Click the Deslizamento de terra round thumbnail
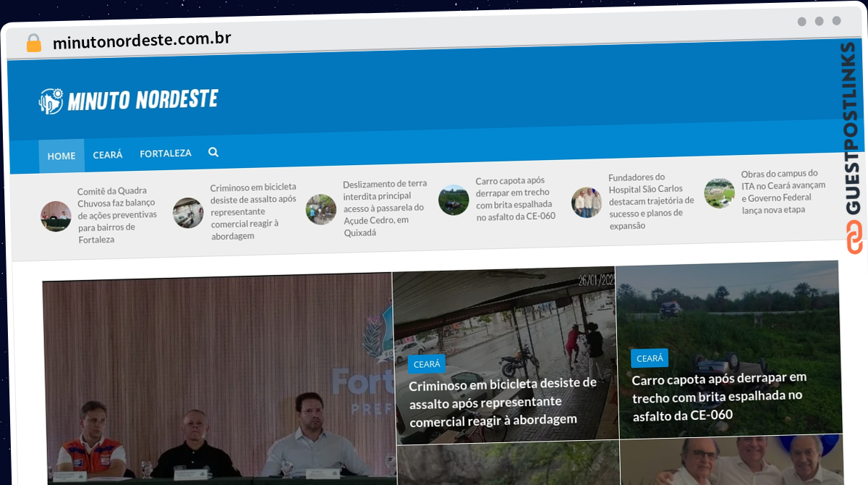Image resolution: width=868 pixels, height=485 pixels. click(320, 209)
